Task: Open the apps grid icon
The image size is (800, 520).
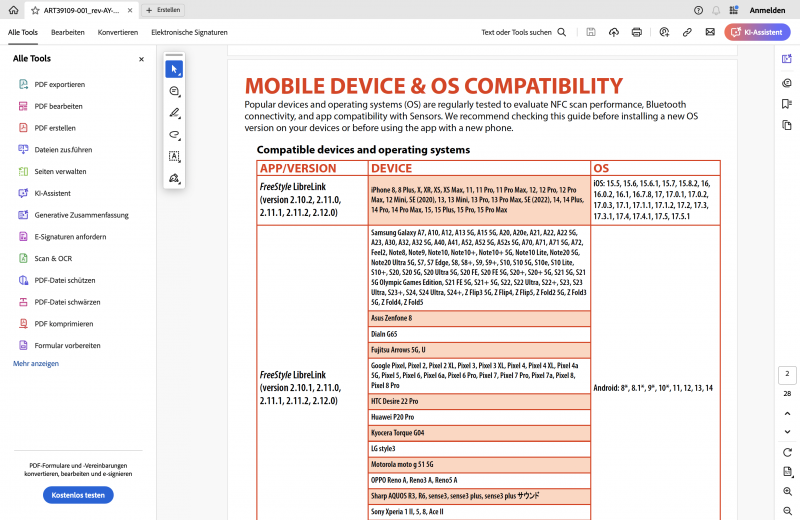Action: click(x=734, y=10)
